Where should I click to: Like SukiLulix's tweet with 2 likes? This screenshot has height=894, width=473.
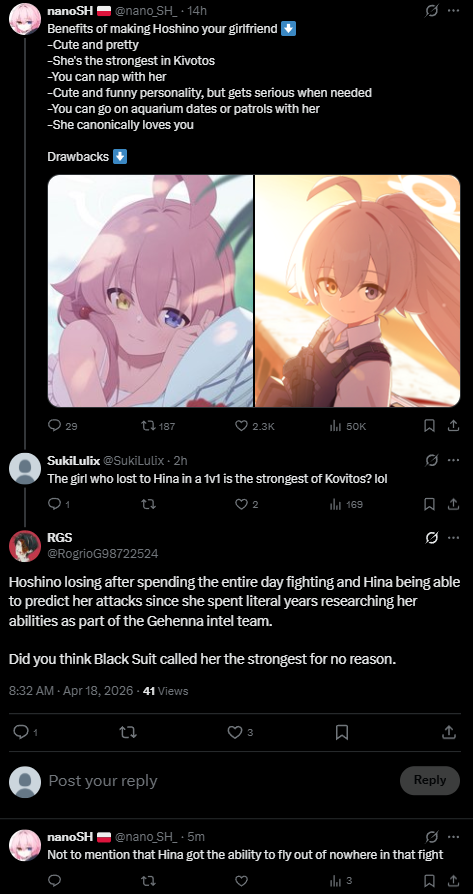pos(242,504)
